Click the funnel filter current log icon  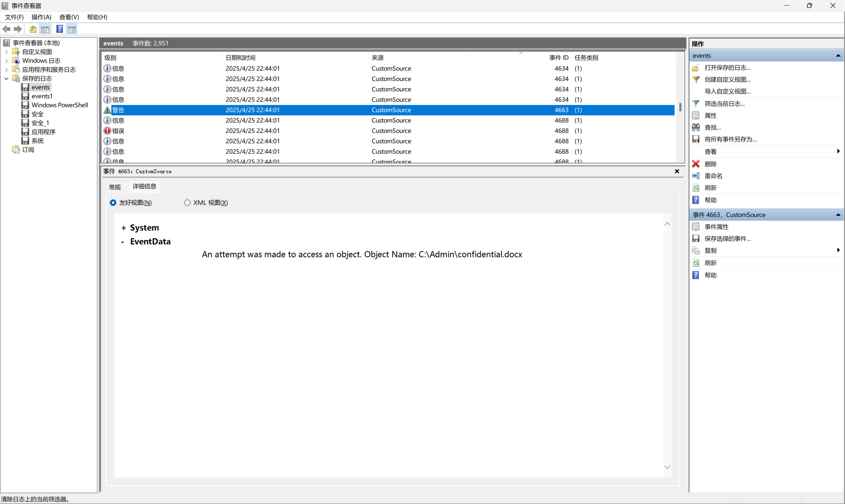coord(696,104)
